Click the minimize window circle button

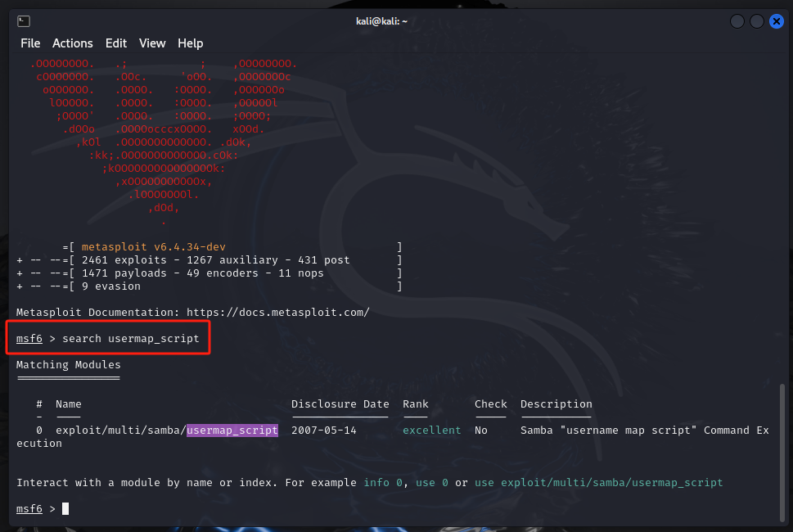(737, 21)
